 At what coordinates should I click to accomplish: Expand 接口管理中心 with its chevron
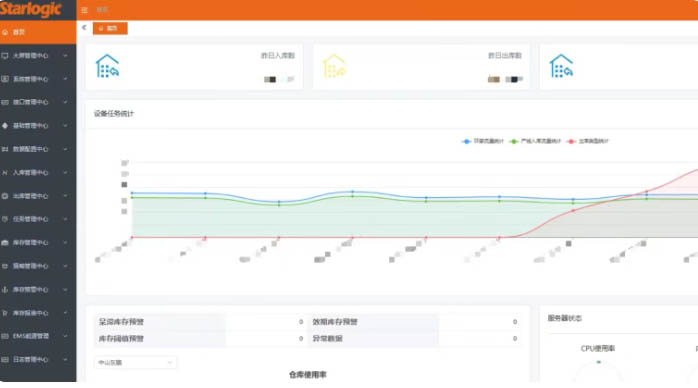coord(65,102)
